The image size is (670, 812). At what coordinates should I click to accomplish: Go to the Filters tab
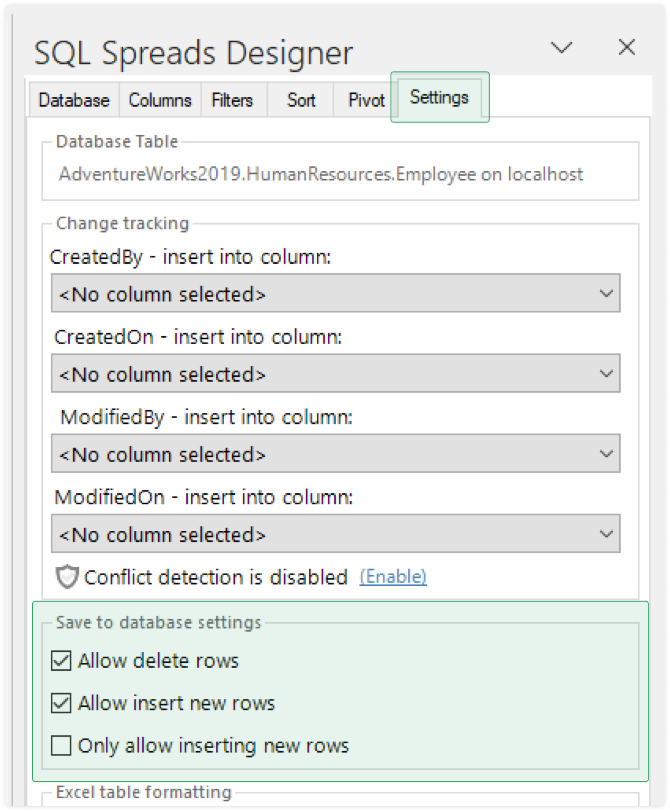(232, 100)
